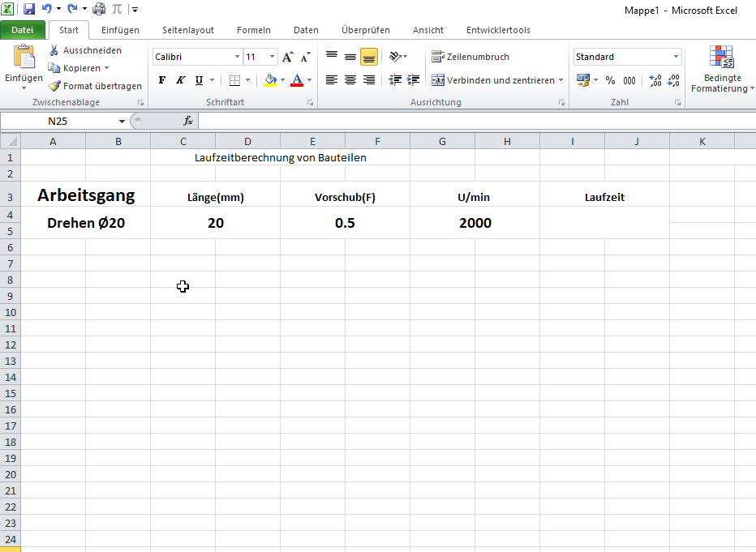Click the formula bar input field
Screen dimensions: 756x552
pyautogui.click(x=476, y=121)
